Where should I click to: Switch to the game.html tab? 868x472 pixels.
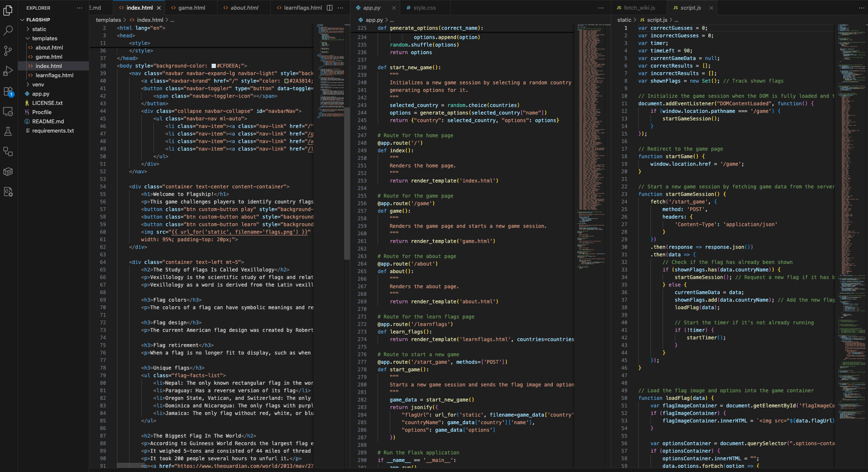click(192, 8)
